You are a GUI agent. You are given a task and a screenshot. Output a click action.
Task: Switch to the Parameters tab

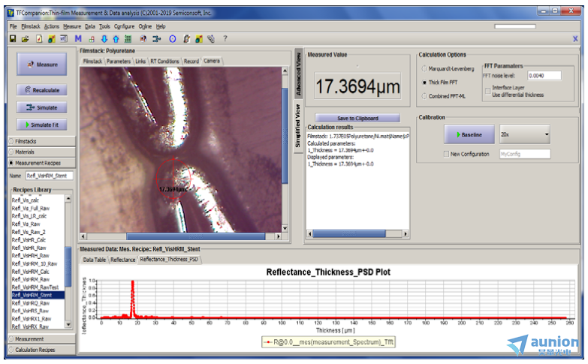tap(119, 62)
